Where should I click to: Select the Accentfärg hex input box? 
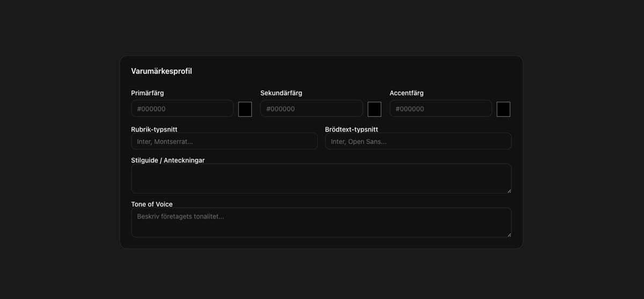click(x=441, y=108)
